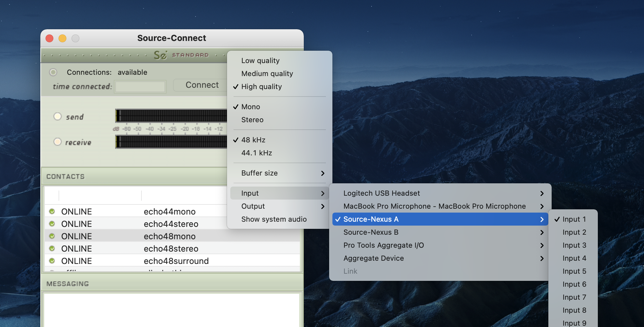Click the status icon next to echo48stereo
The height and width of the screenshot is (327, 644).
point(52,249)
